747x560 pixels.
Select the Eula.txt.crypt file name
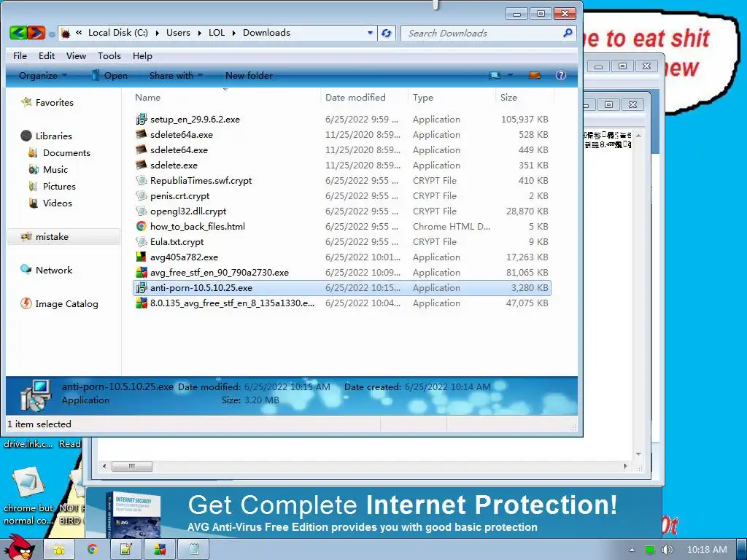pyautogui.click(x=177, y=242)
